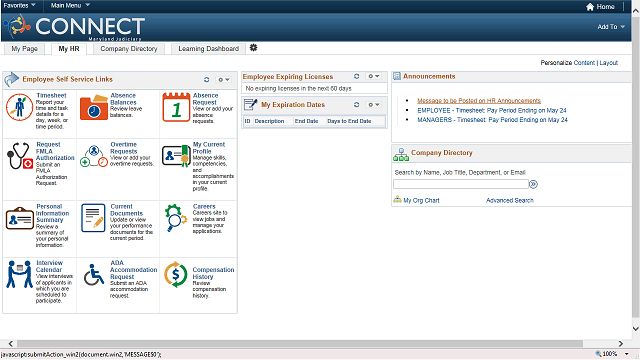Open My Expiration Dates settings dropdown
The image size is (640, 360).
[x=373, y=104]
